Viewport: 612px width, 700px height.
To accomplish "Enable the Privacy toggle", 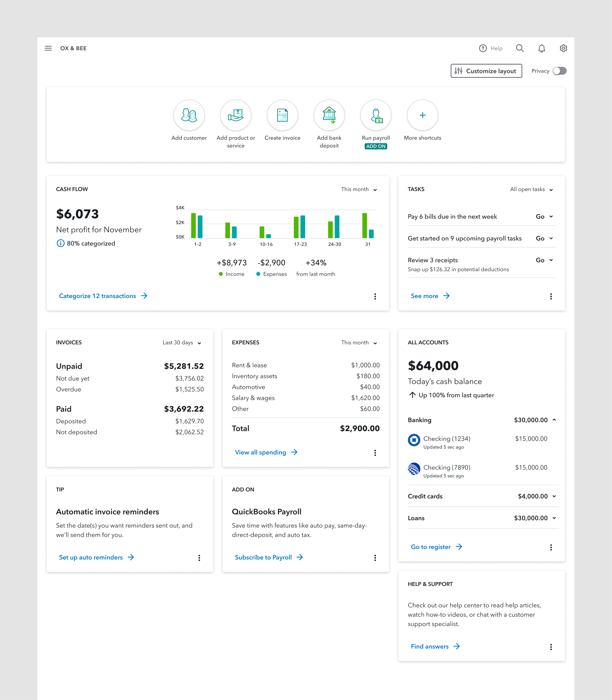I will 559,71.
